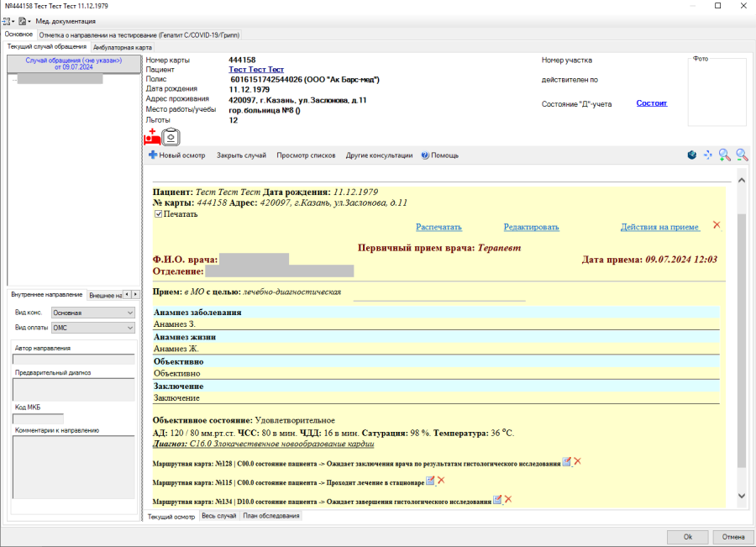
Task: Click the Состоит dispensary status link
Action: coord(652,103)
